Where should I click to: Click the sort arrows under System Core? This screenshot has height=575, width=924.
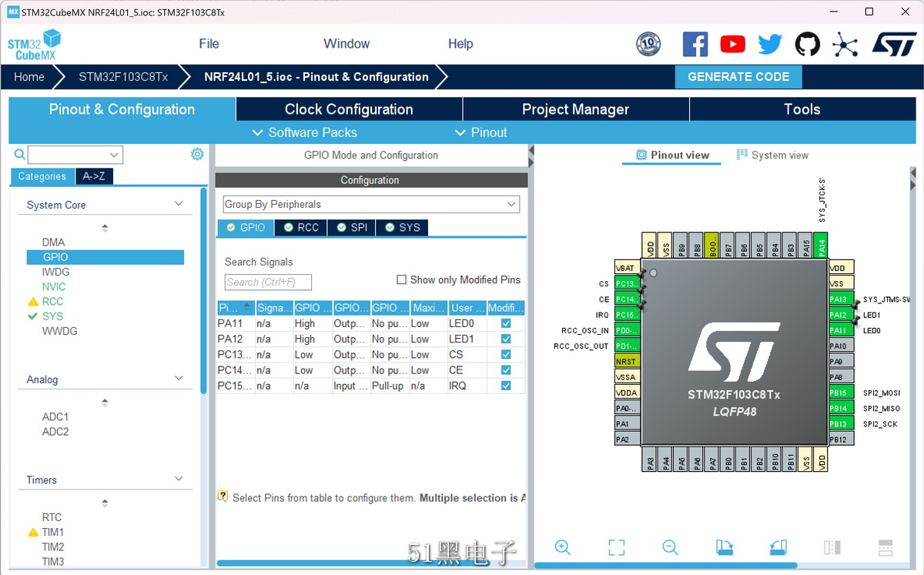[x=105, y=228]
